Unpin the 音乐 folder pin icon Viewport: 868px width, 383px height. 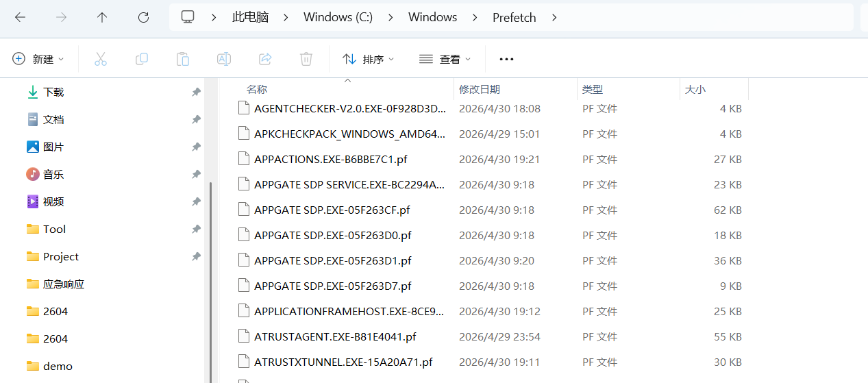(196, 174)
